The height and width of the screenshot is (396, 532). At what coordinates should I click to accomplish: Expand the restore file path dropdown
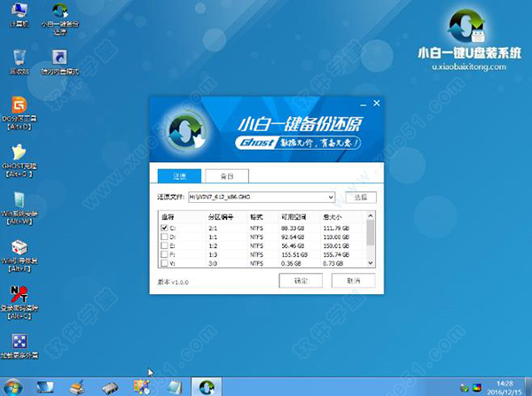331,197
